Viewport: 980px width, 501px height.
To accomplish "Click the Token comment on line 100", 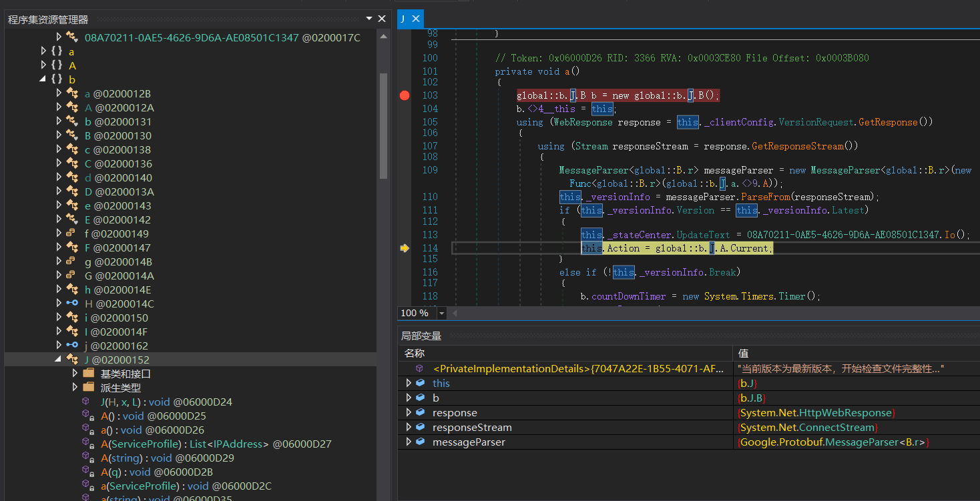I will (682, 58).
